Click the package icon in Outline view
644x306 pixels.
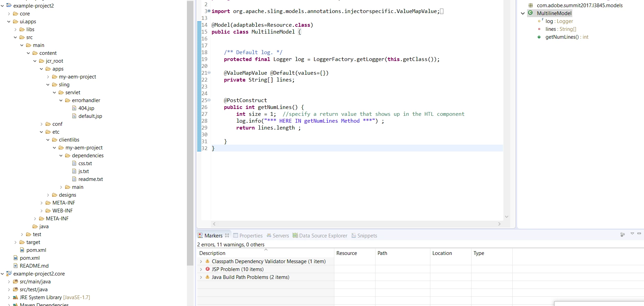[531, 5]
